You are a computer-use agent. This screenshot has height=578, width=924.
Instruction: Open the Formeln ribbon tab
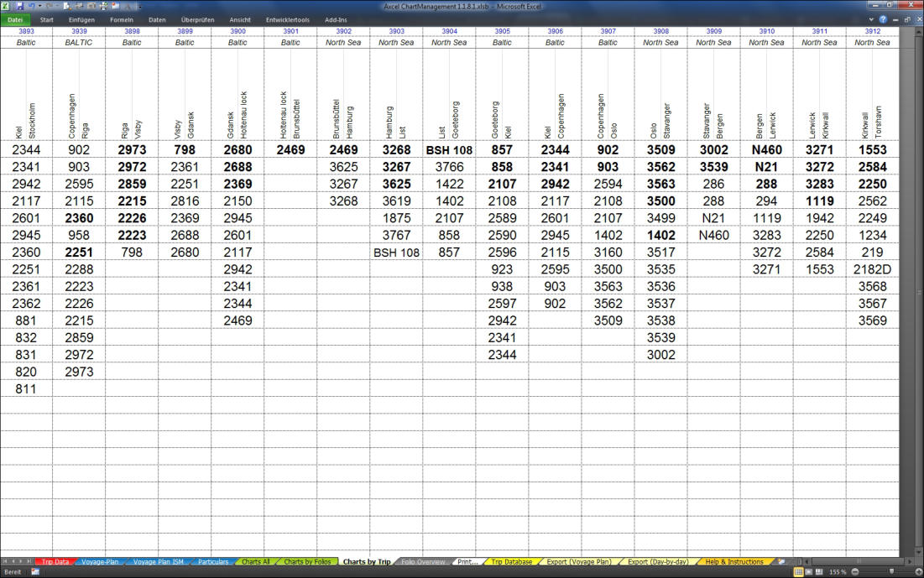tap(121, 19)
